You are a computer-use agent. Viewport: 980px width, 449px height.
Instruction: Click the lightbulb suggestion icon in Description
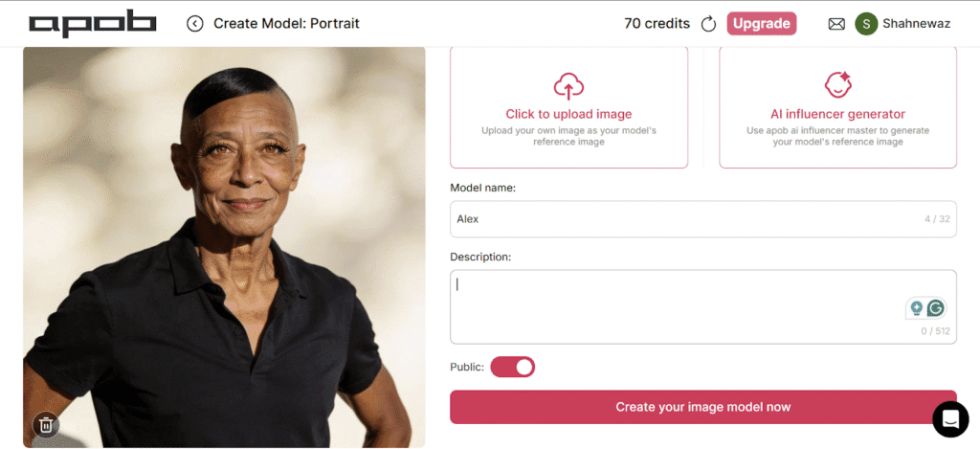click(x=917, y=307)
